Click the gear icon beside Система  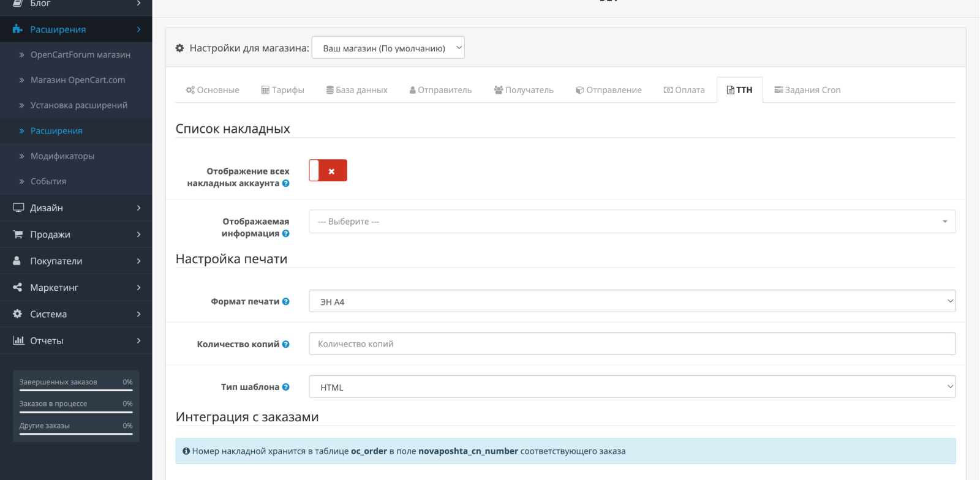17,313
